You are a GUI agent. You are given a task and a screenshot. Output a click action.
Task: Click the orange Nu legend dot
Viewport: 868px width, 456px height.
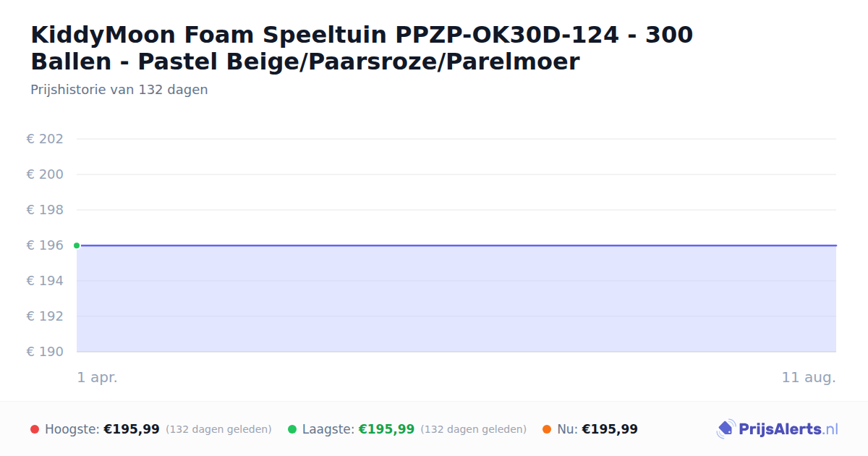pyautogui.click(x=547, y=429)
